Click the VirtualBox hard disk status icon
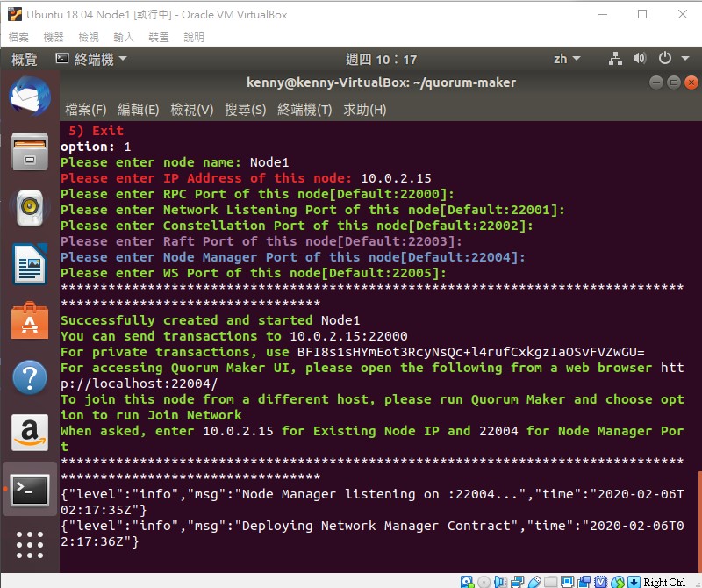Viewport: 702px width, 588px height. [468, 582]
